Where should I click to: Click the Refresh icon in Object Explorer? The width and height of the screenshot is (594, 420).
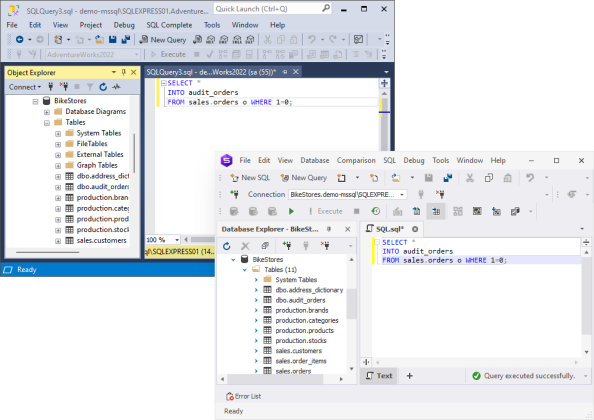click(x=103, y=87)
